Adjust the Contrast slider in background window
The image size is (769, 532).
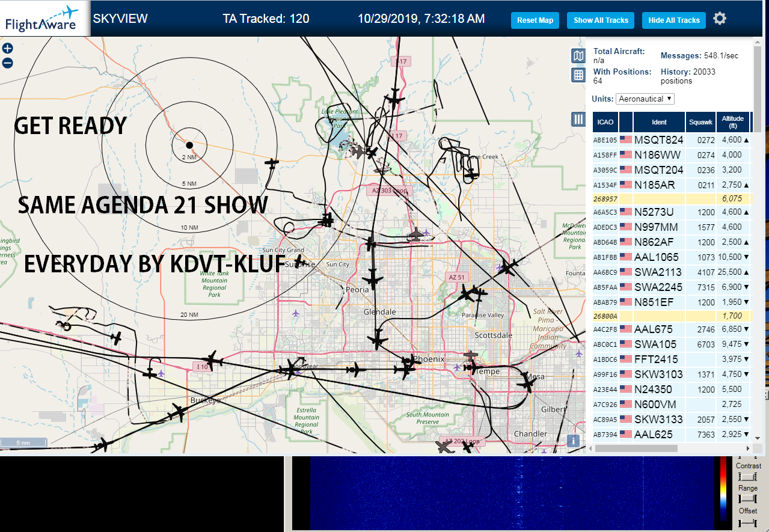coord(747,477)
